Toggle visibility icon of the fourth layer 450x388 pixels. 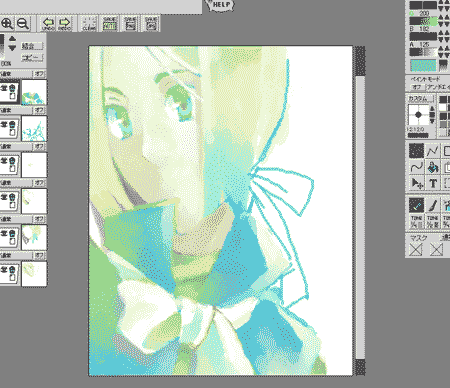12,197
